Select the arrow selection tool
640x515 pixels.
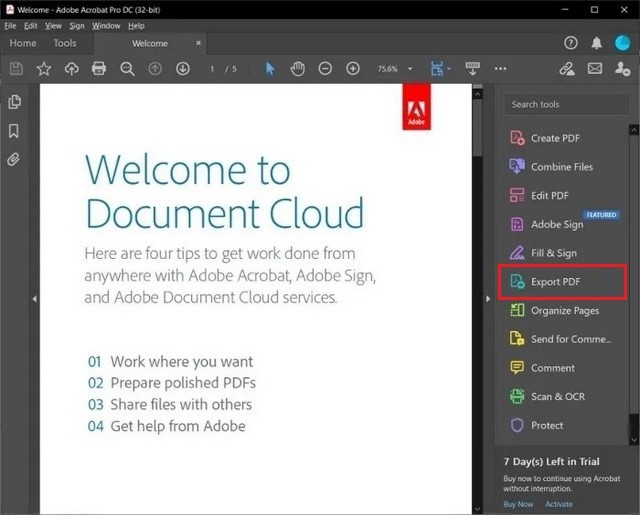270,69
